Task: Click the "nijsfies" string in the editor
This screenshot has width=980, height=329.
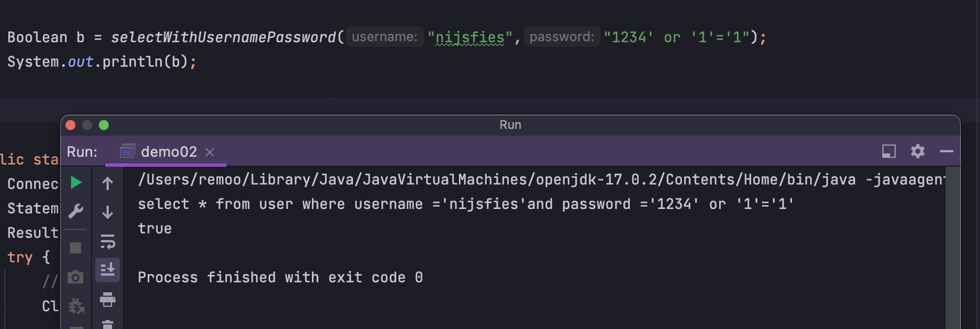Action: (x=469, y=37)
